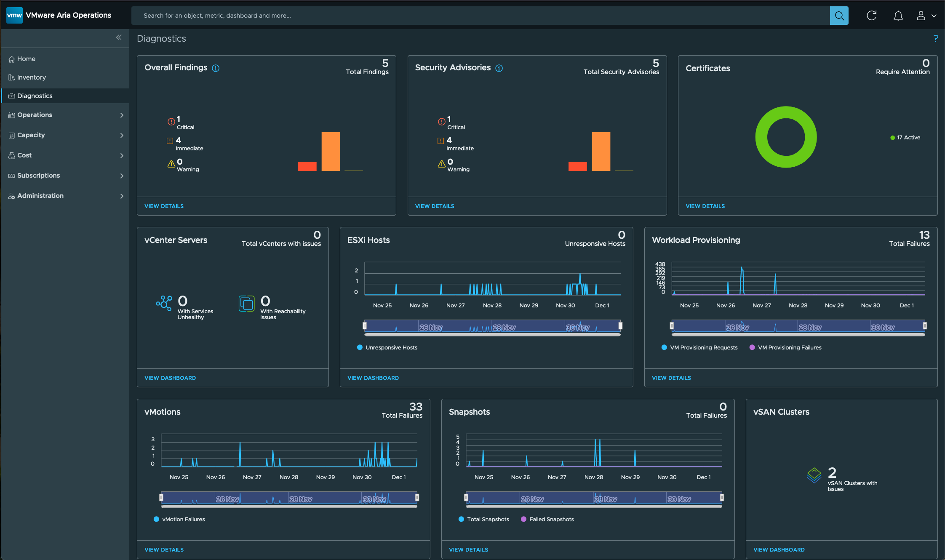View details of Overall Findings
The image size is (945, 560).
coord(164,206)
